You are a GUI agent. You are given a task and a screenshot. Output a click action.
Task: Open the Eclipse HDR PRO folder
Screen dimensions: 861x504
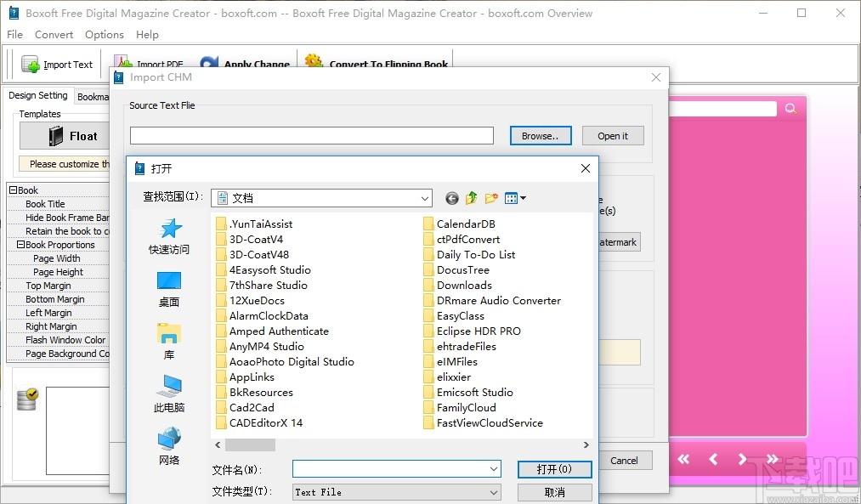[473, 331]
